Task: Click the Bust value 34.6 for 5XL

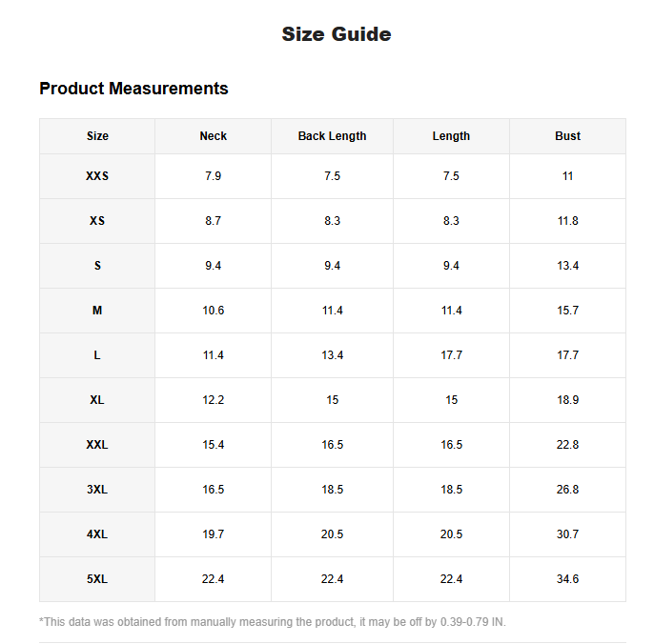Action: tap(567, 579)
